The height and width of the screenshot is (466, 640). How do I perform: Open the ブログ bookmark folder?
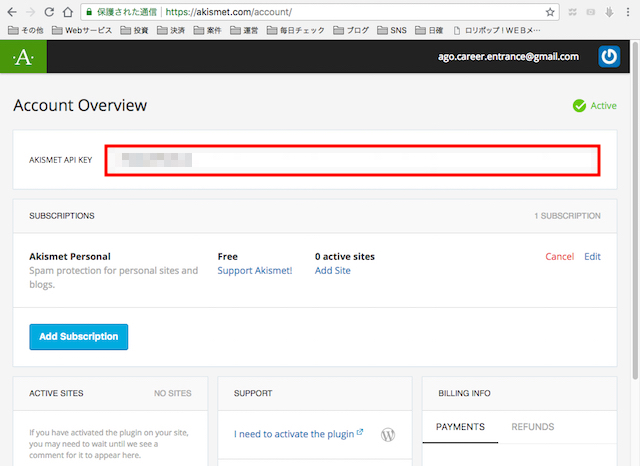[351, 31]
